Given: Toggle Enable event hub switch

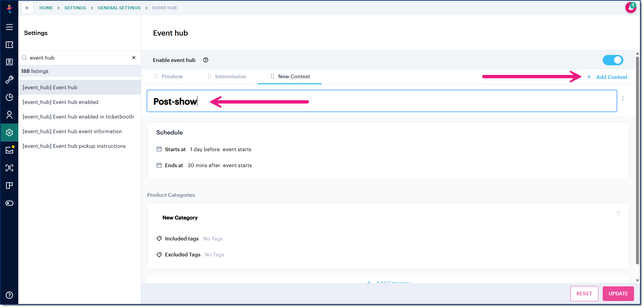Looking at the screenshot, I should (x=613, y=60).
